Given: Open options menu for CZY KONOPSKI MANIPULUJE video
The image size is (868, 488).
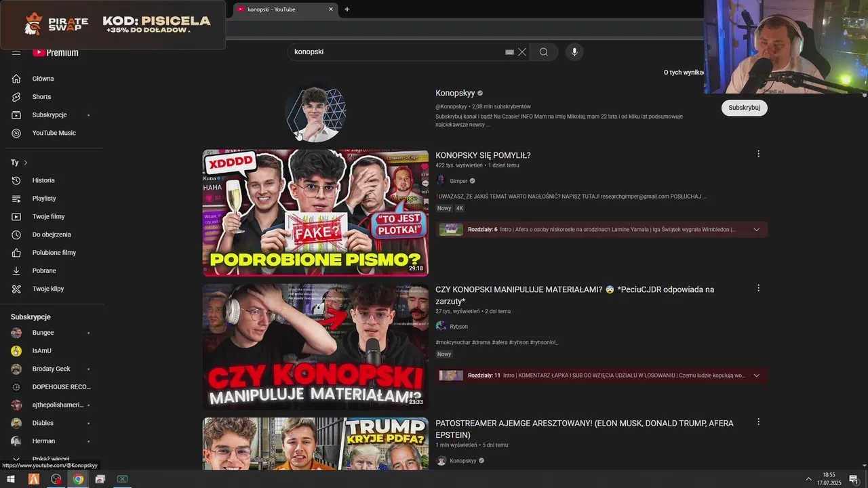Looking at the screenshot, I should [758, 288].
